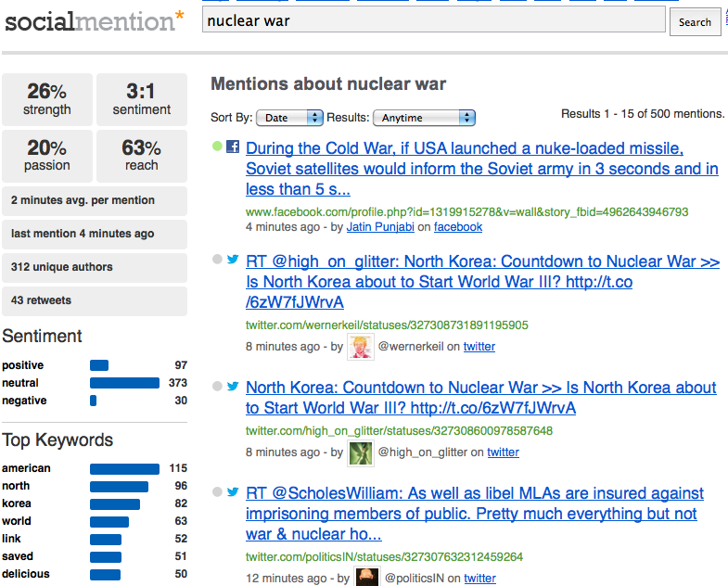Select neutral sentiment filter
This screenshot has height=586, width=728.
click(x=20, y=383)
